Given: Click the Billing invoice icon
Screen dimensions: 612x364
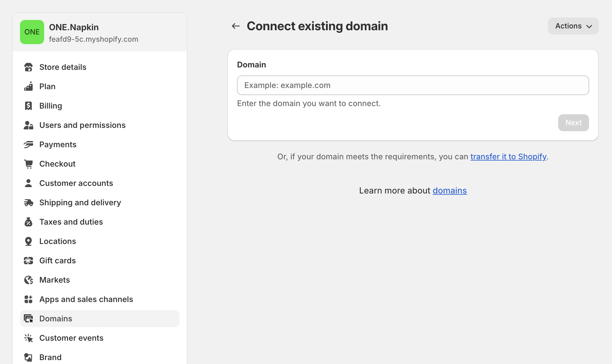Looking at the screenshot, I should [x=29, y=106].
